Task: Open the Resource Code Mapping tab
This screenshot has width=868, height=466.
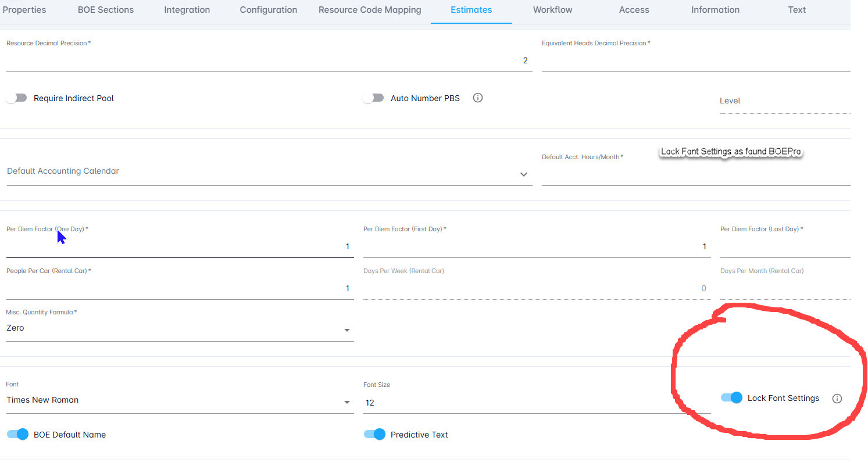Action: click(370, 10)
